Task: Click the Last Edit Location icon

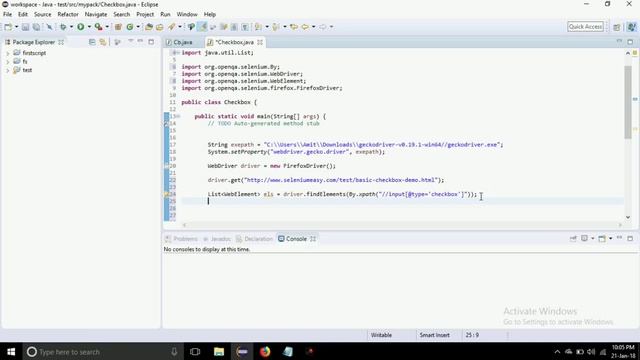Action: tap(294, 27)
